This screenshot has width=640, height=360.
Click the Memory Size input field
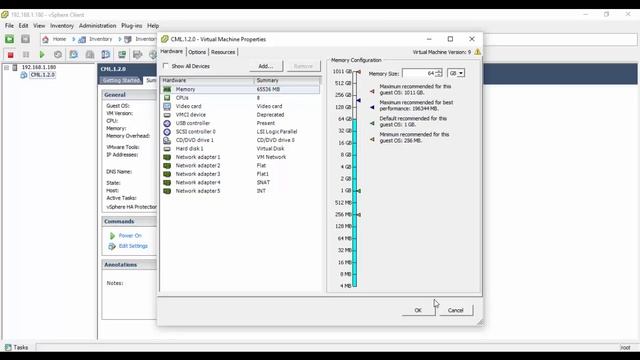pyautogui.click(x=418, y=73)
